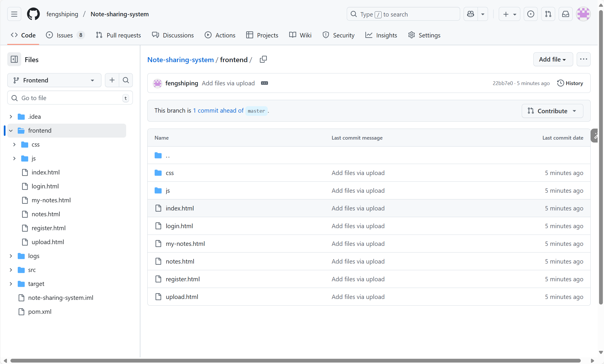
Task: Open the 1 commit ahead of link
Action: tap(218, 111)
